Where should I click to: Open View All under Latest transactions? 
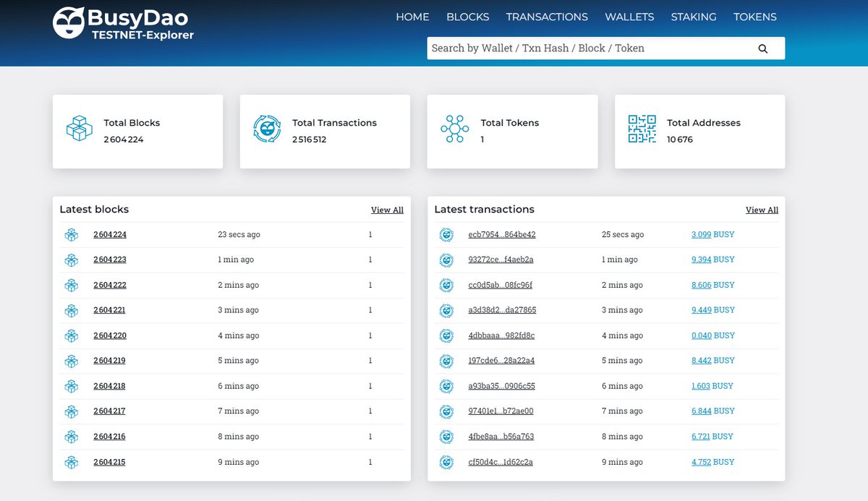click(762, 210)
